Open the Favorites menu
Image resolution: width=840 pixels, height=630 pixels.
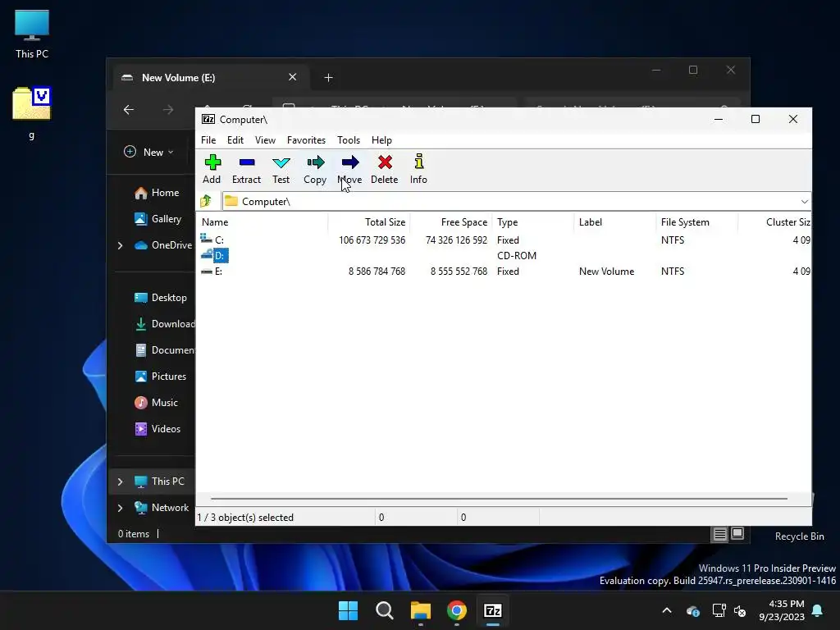pos(306,139)
